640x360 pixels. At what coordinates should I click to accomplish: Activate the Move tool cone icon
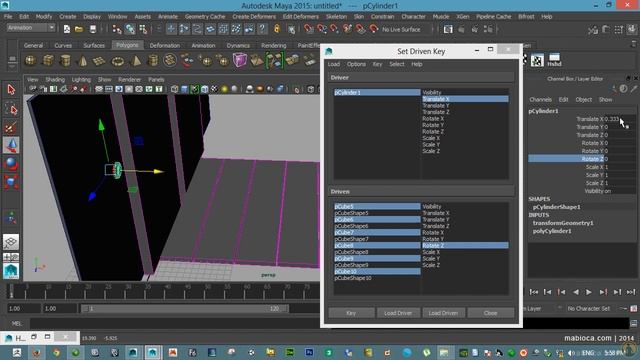[11, 145]
